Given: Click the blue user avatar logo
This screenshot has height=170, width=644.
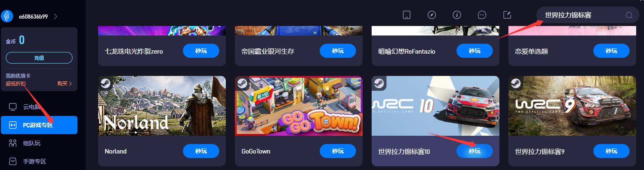Looking at the screenshot, I should pyautogui.click(x=7, y=17).
